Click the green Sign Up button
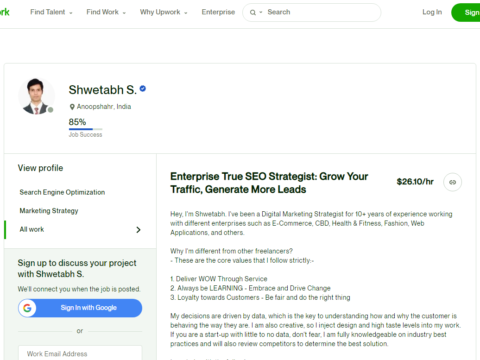The image size is (480, 360). point(466,12)
